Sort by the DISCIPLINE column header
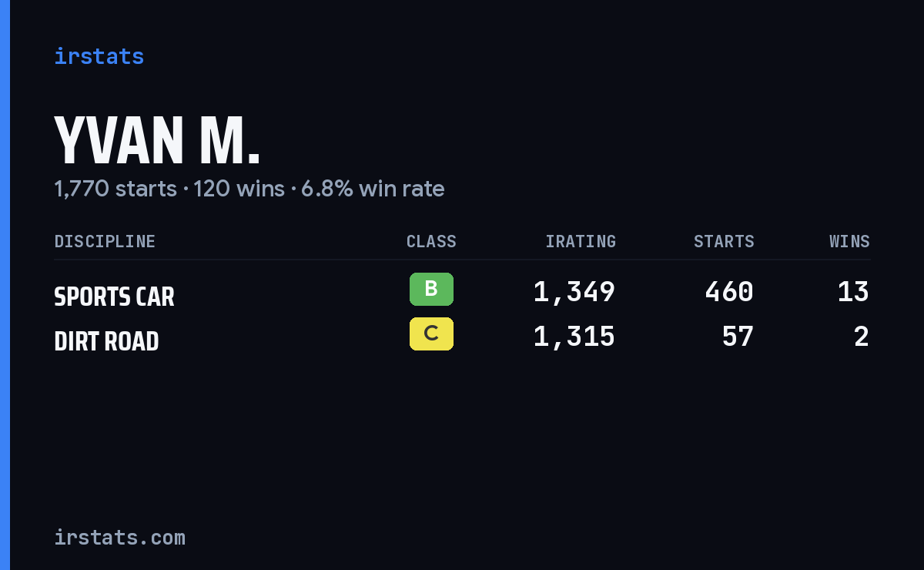The image size is (924, 570). (105, 242)
